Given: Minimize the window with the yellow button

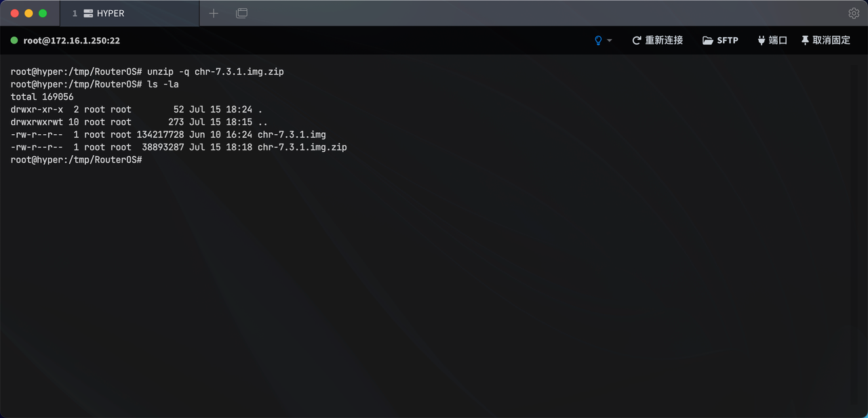Looking at the screenshot, I should [x=28, y=13].
